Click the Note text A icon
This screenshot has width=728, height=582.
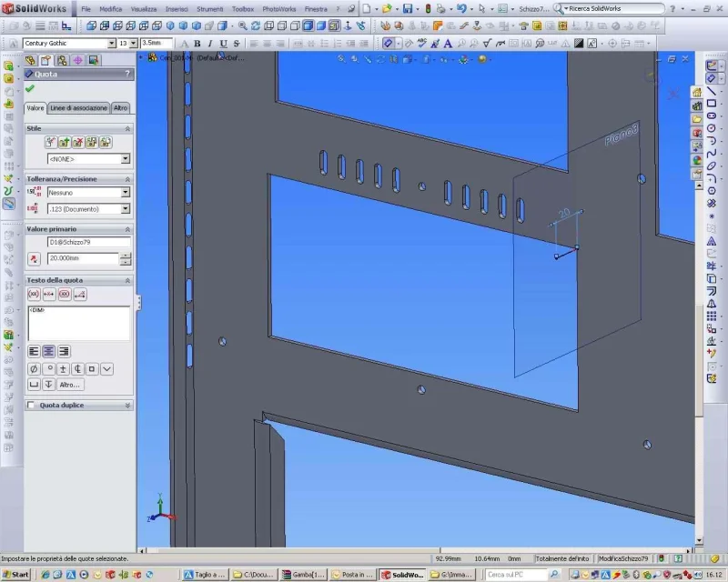448,44
